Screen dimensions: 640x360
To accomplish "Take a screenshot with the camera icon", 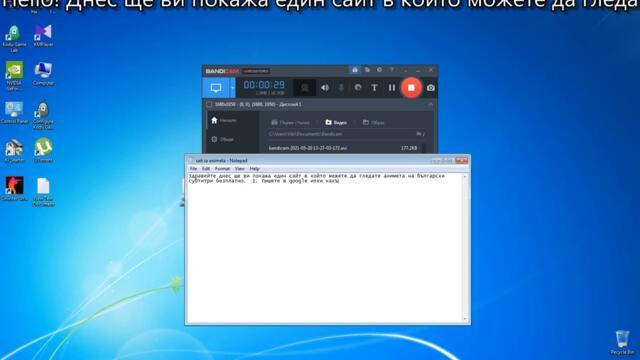I will point(431,88).
